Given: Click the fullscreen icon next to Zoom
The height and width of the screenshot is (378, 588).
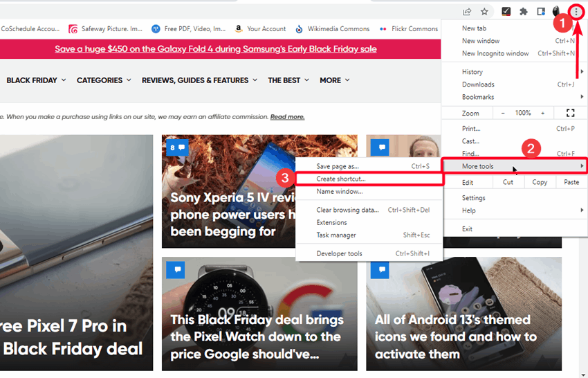Looking at the screenshot, I should click(571, 113).
